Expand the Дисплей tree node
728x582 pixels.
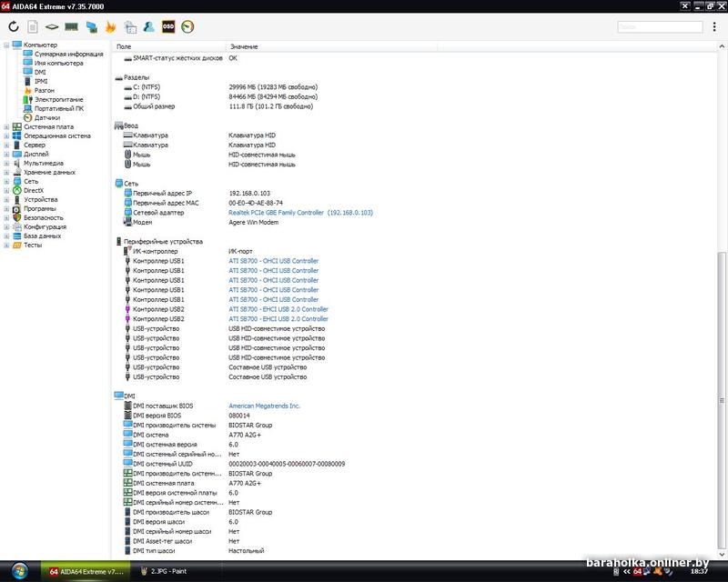point(6,154)
